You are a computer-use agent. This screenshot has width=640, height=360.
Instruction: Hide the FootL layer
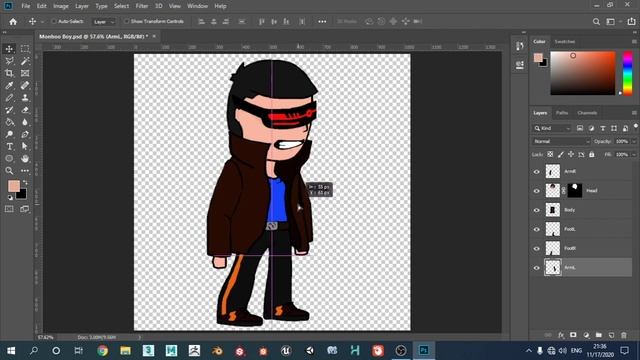[x=537, y=229]
